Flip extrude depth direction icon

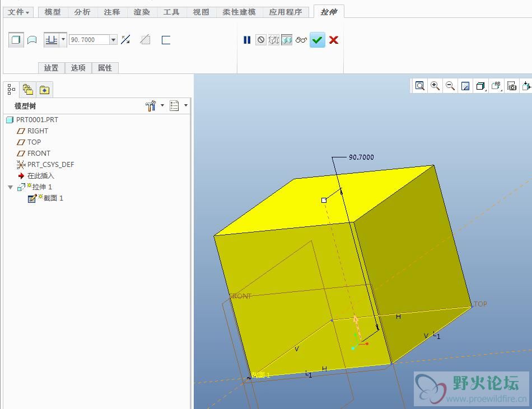[125, 40]
